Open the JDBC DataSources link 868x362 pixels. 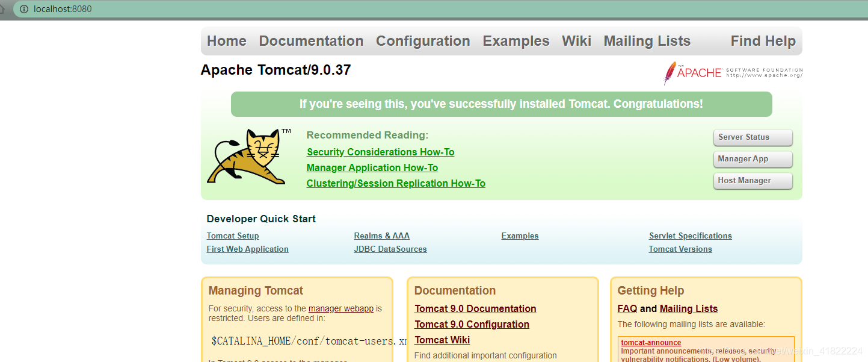tap(390, 249)
